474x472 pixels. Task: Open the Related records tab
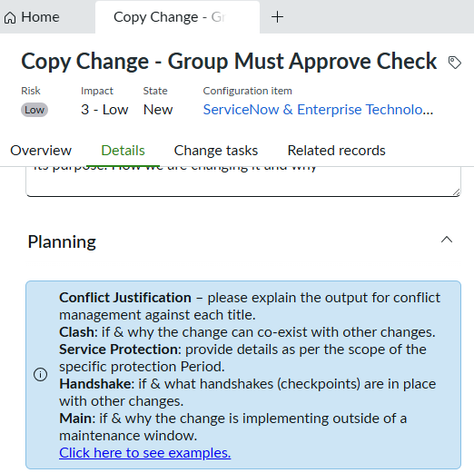pyautogui.click(x=336, y=150)
